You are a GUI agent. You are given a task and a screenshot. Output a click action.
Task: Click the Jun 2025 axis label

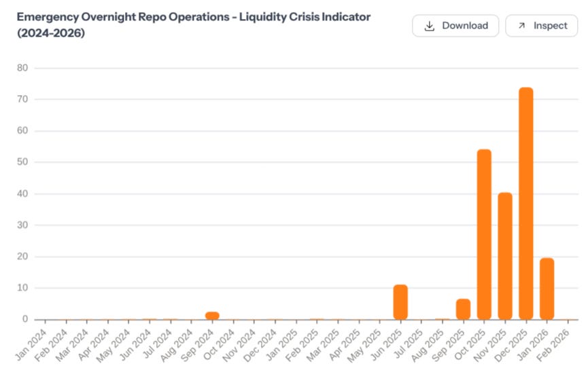pos(387,345)
